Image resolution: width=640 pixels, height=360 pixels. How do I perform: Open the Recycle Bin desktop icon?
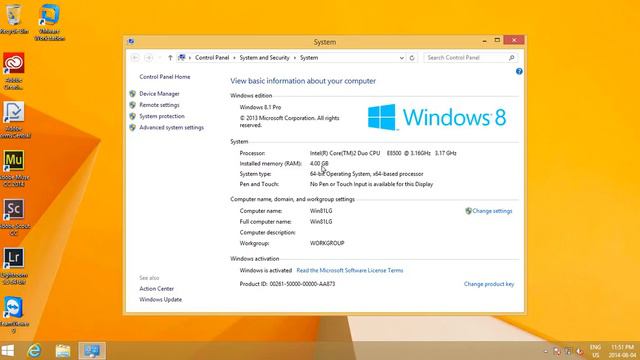coord(14,19)
